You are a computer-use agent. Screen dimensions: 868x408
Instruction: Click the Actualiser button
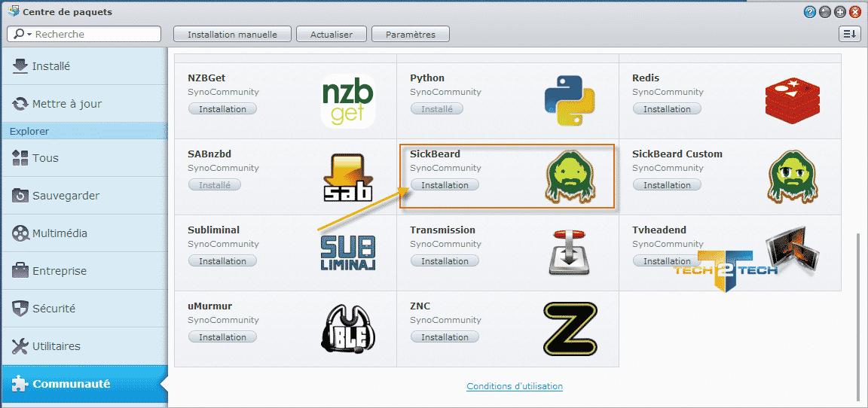[332, 35]
